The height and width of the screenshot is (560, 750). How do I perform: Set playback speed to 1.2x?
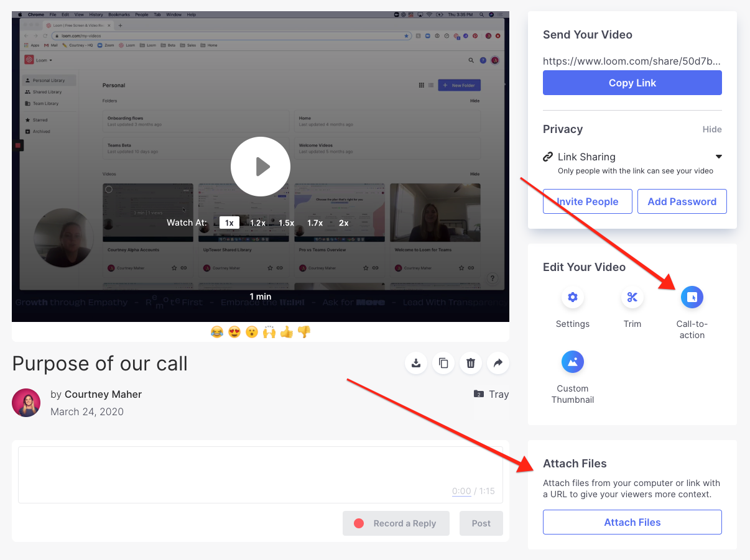click(258, 223)
